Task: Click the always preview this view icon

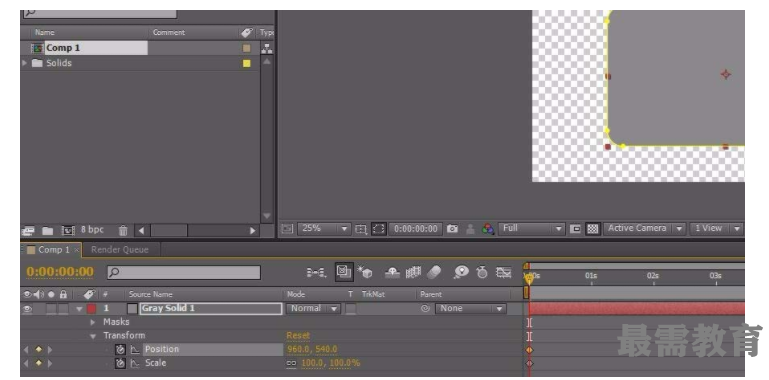Action: coord(287,228)
